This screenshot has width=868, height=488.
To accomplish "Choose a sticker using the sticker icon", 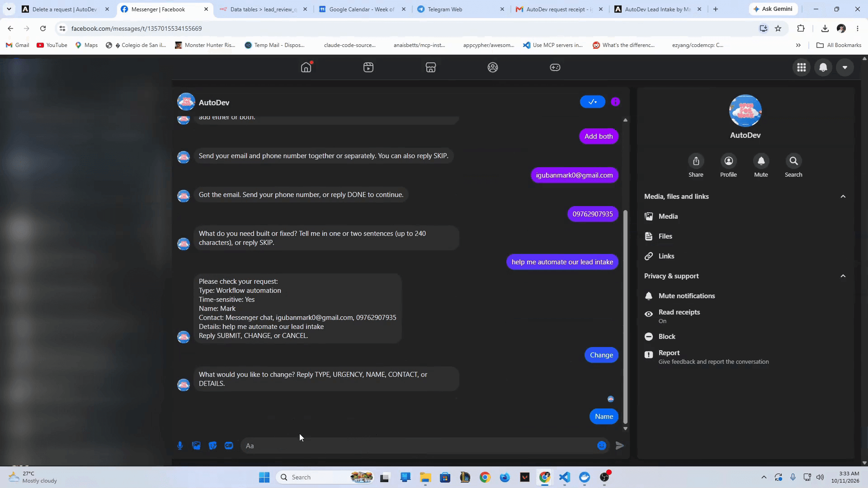I will pyautogui.click(x=212, y=446).
